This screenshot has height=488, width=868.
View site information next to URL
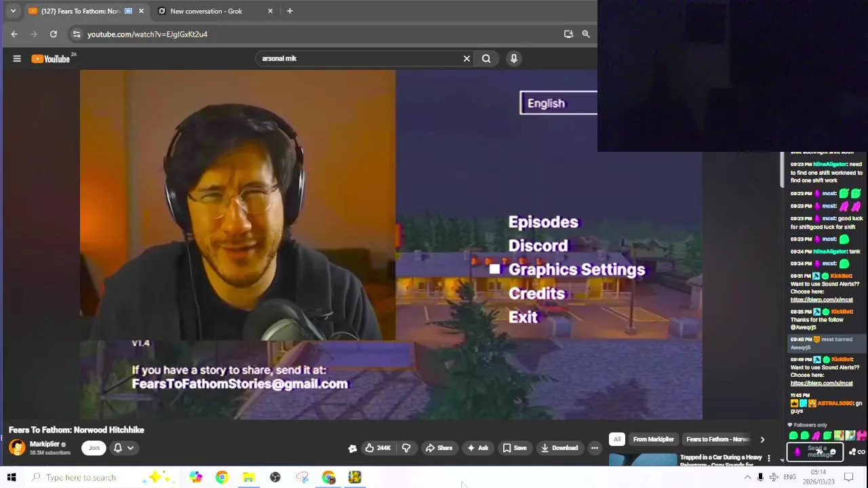click(76, 34)
